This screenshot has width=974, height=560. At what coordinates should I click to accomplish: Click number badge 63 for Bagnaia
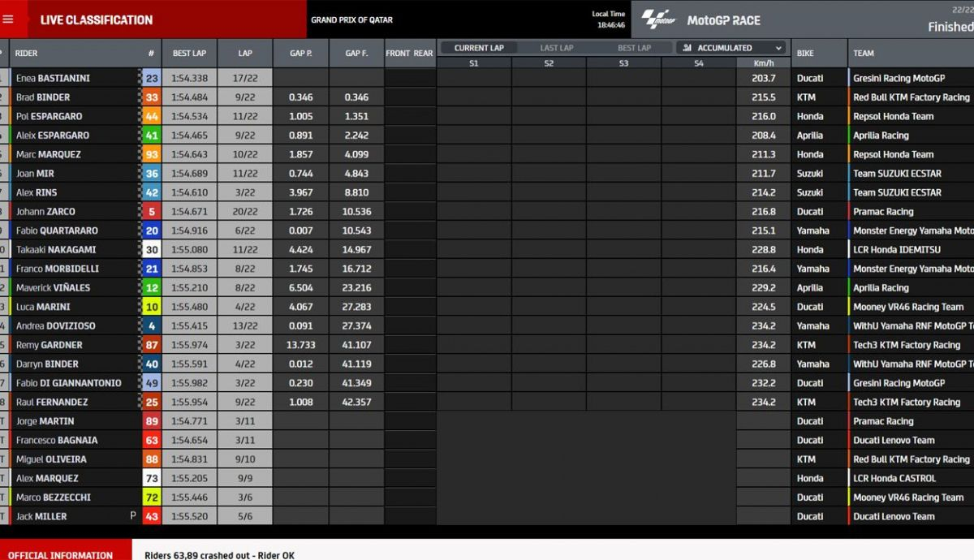click(152, 441)
